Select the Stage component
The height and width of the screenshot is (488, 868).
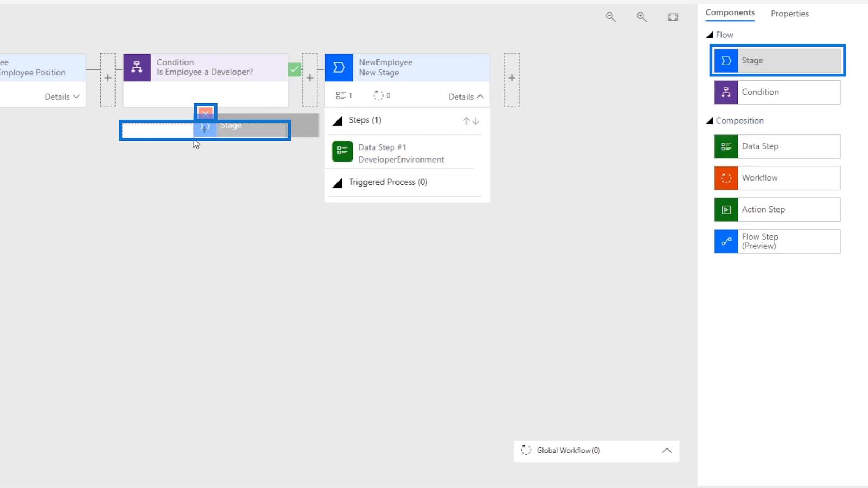coord(777,61)
